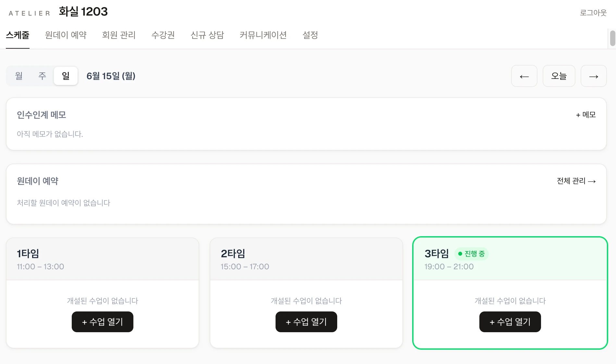The height and width of the screenshot is (364, 616).
Task: Click the 로그아웃 link
Action: pos(593,13)
